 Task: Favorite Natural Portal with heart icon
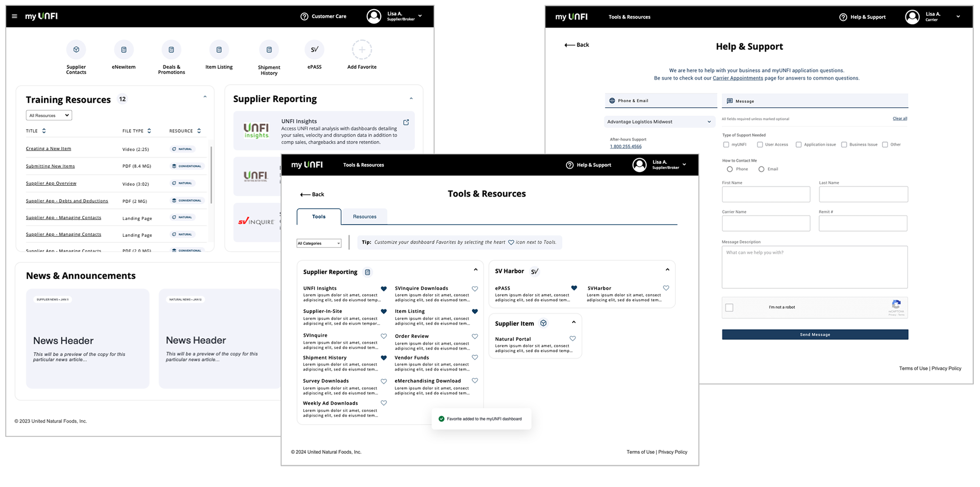pyautogui.click(x=573, y=338)
